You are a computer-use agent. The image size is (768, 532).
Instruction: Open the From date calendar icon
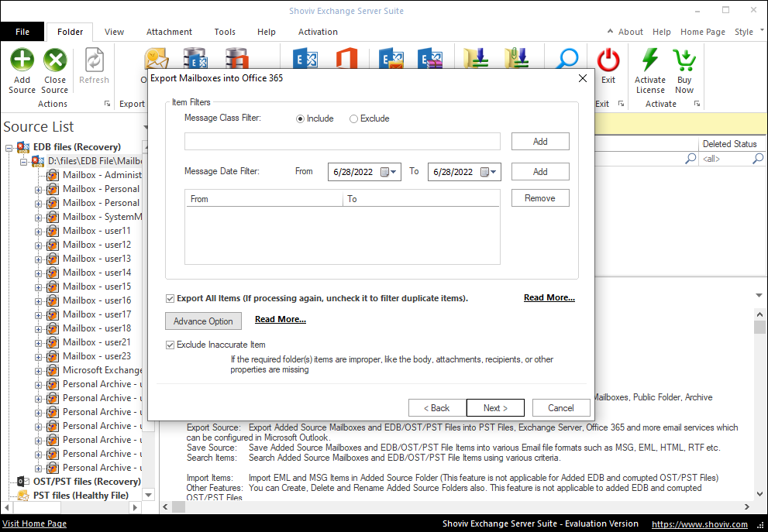coord(385,172)
